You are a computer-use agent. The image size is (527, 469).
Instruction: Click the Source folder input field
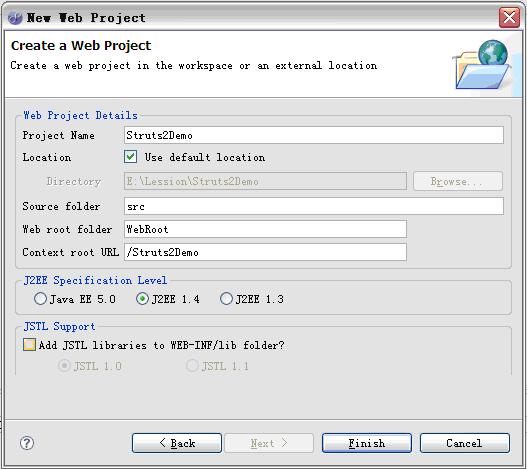click(314, 206)
